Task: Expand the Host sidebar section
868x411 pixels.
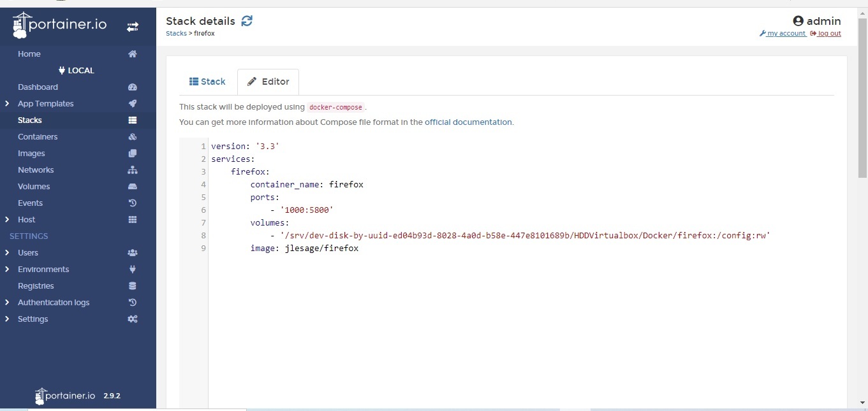Action: click(x=7, y=220)
